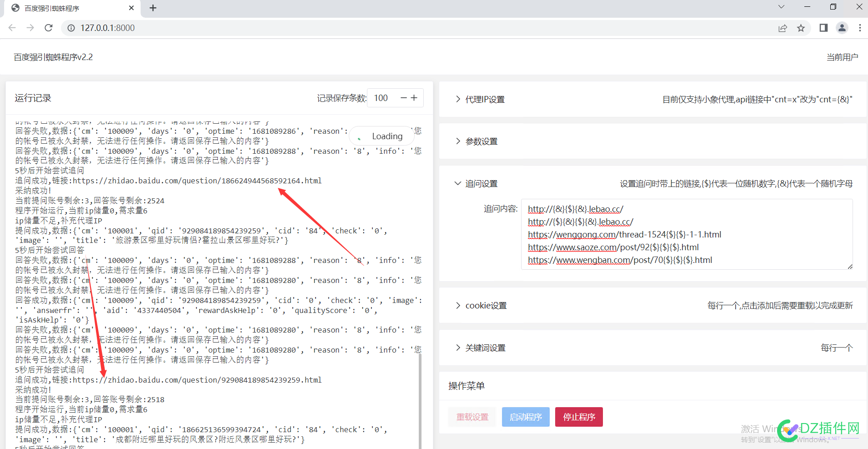Click the address bar showing 127.0.0.1:8000
This screenshot has width=868, height=449.
coord(418,28)
